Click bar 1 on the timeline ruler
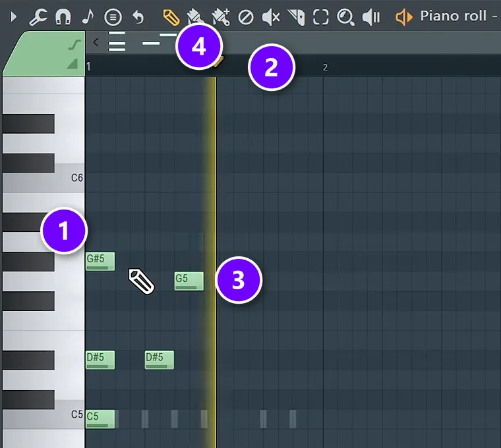501x448 pixels. pos(88,67)
